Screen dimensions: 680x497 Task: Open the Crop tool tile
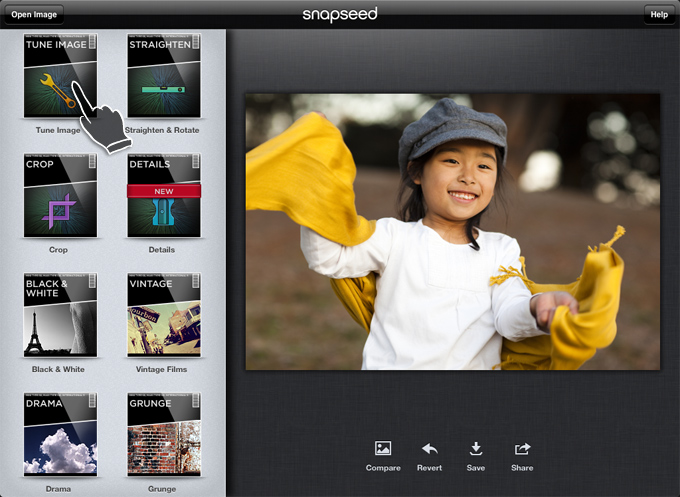coord(60,196)
